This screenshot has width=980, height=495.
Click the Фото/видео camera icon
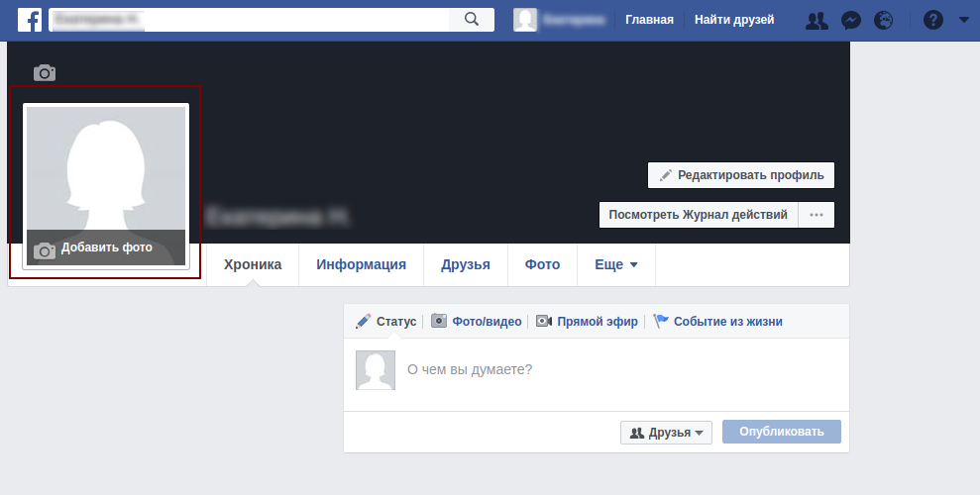click(x=439, y=321)
